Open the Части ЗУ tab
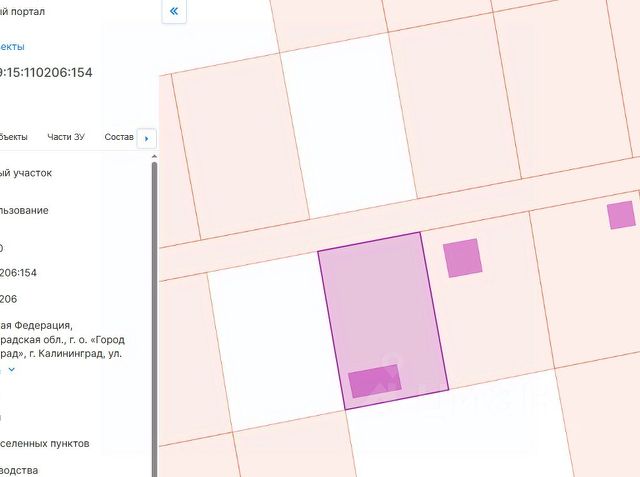 (x=66, y=137)
